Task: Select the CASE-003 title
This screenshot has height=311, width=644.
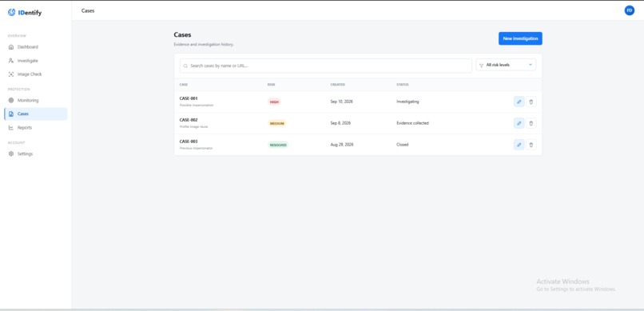Action: point(189,142)
